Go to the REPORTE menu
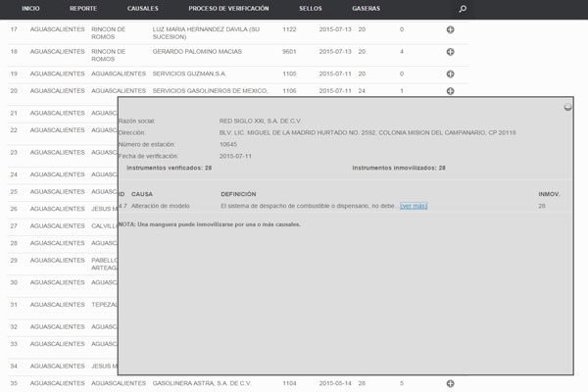The image size is (588, 392). [x=83, y=8]
